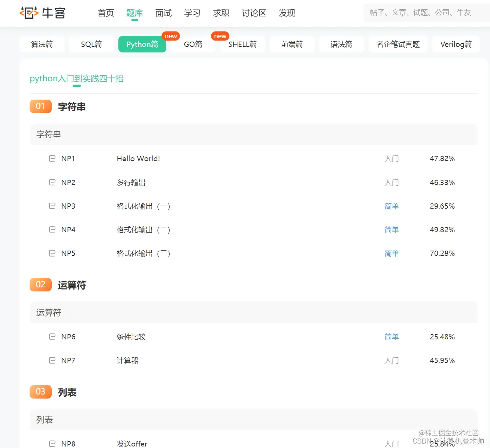Click the new badge on GO篇

220,36
